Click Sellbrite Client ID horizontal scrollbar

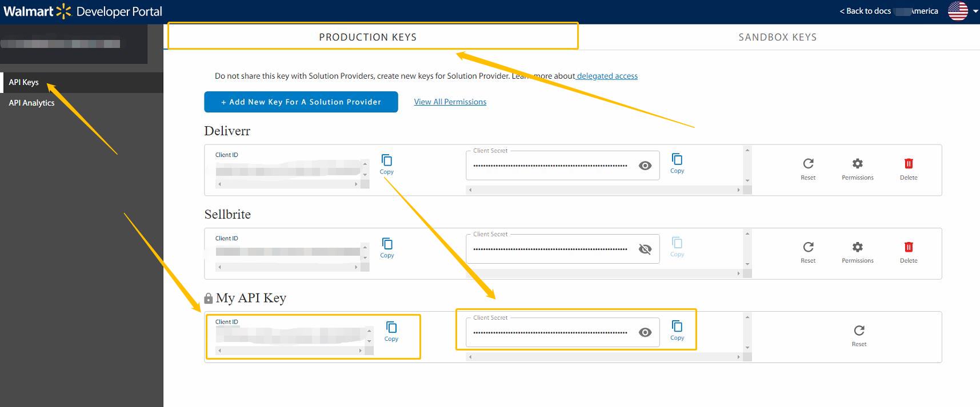pyautogui.click(x=288, y=267)
